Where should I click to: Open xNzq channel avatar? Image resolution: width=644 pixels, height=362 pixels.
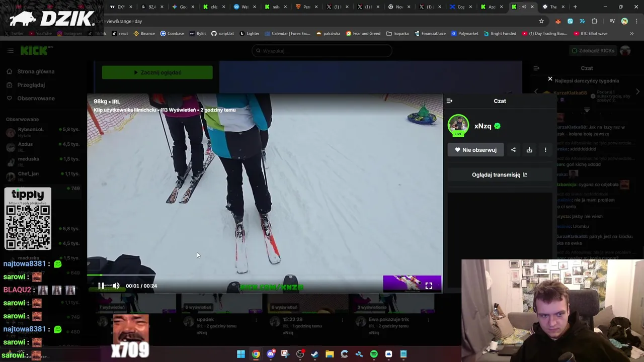pyautogui.click(x=458, y=126)
